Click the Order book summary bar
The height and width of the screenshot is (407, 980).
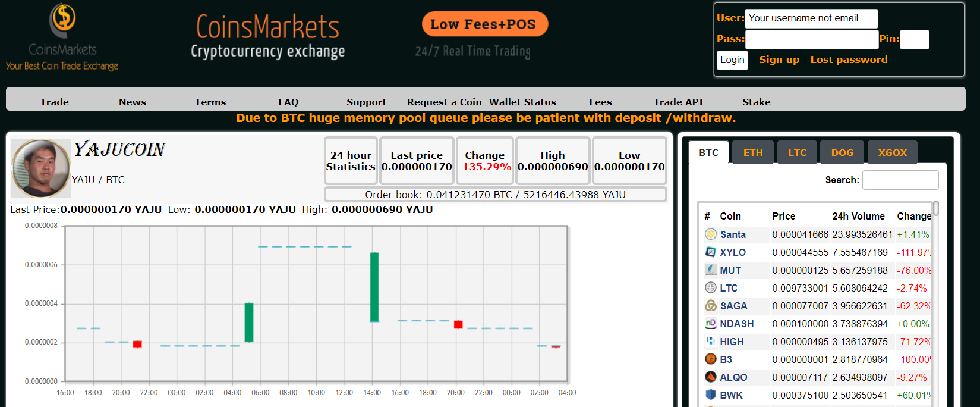point(495,195)
